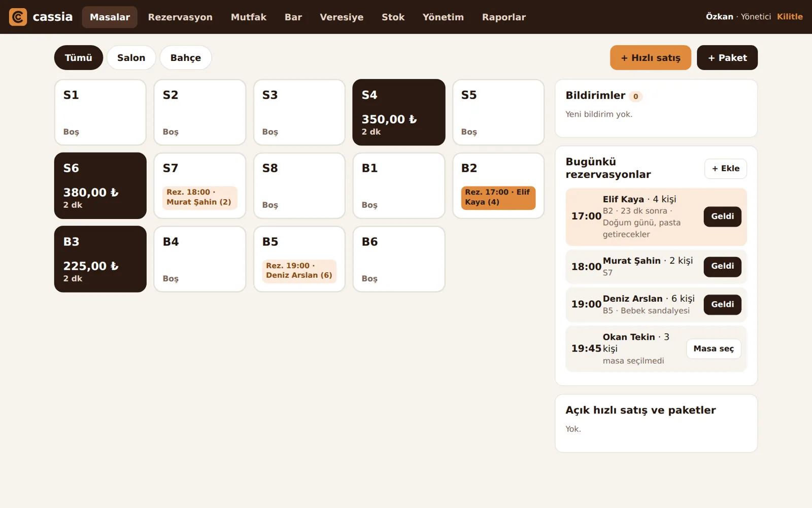812x508 pixels.
Task: Open Veresiye in the top navigation
Action: tap(342, 17)
